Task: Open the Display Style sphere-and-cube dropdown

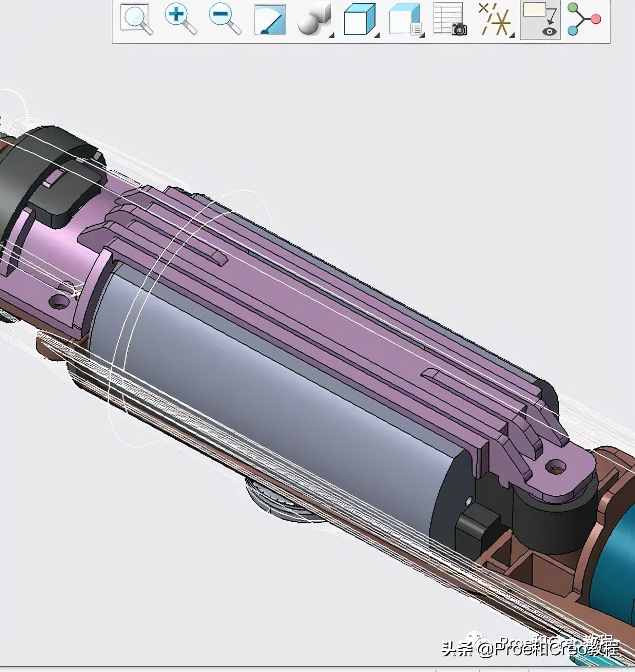Action: pyautogui.click(x=315, y=20)
